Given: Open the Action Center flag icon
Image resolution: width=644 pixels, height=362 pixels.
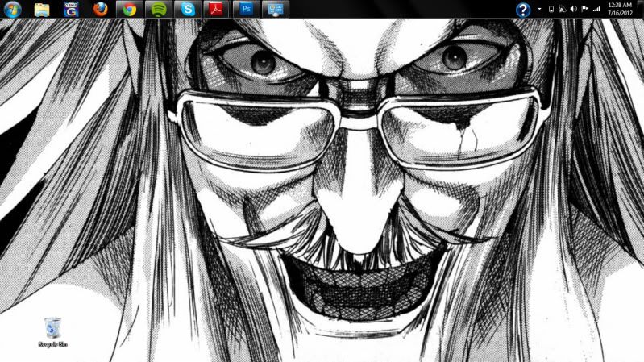Looking at the screenshot, I should (585, 9).
